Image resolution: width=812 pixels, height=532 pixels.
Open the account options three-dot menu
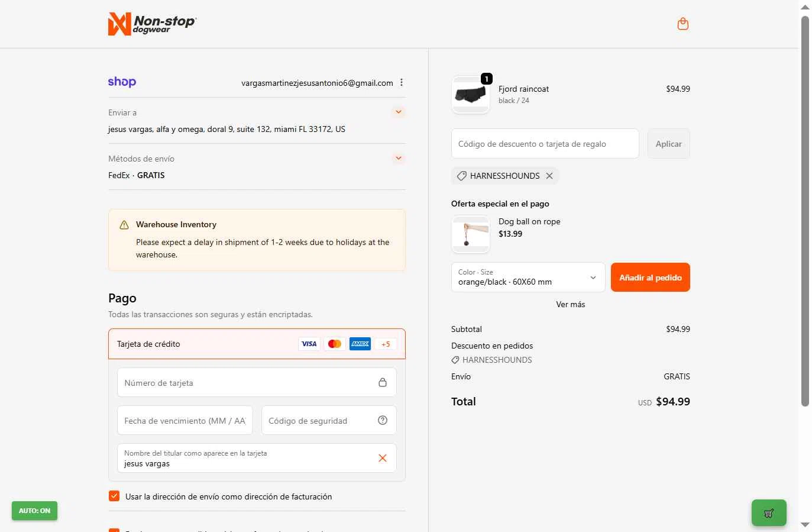point(402,82)
